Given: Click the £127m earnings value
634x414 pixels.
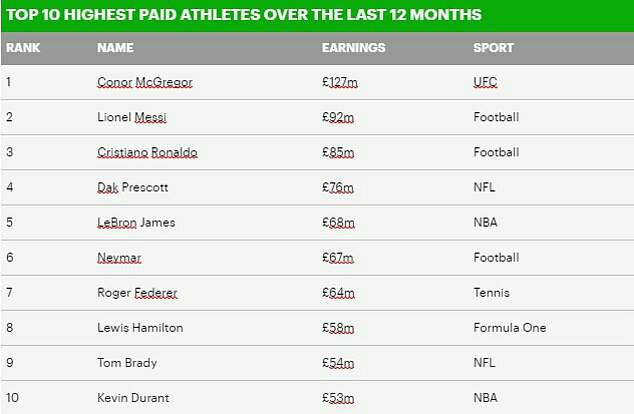Looking at the screenshot, I should pos(340,82).
